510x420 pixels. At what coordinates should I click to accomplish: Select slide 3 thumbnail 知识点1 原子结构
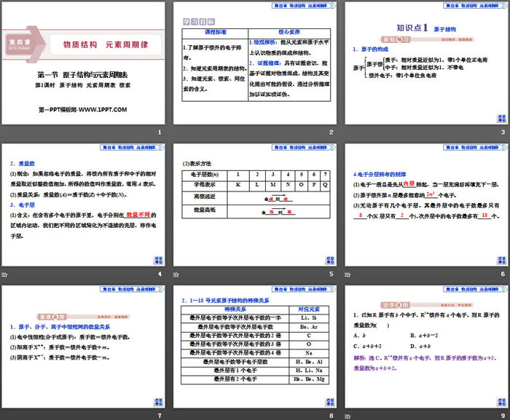point(426,63)
